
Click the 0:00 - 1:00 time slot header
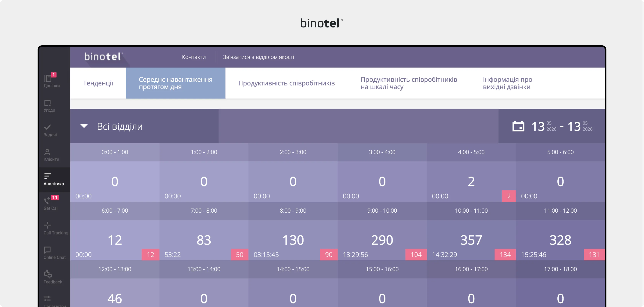coord(115,152)
